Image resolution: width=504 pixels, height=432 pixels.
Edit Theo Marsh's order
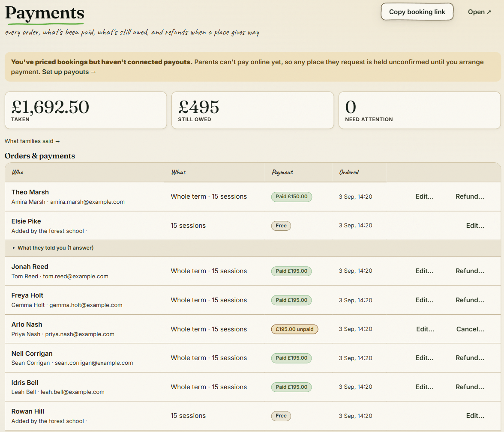click(424, 197)
